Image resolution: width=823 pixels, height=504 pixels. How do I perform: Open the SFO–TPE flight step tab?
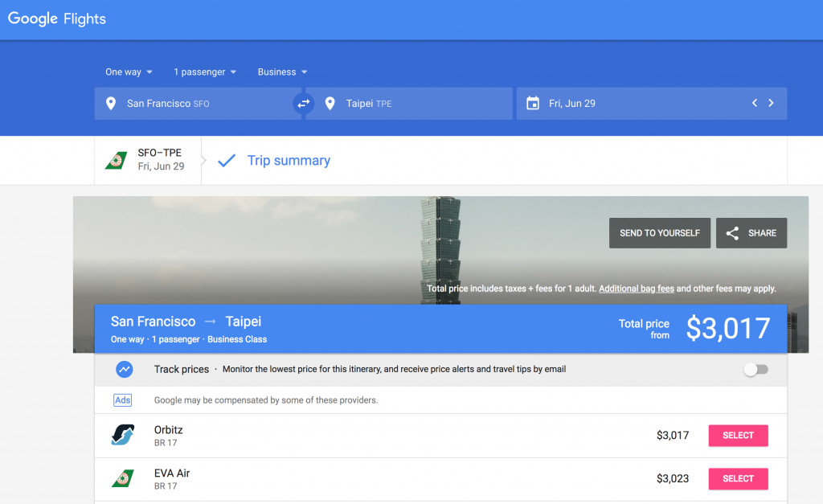[x=148, y=160]
